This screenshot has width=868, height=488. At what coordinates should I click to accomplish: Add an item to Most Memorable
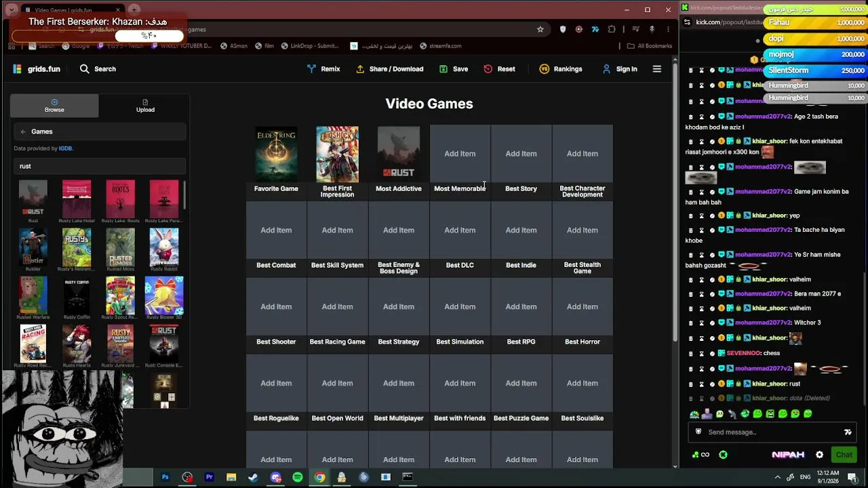pyautogui.click(x=460, y=154)
